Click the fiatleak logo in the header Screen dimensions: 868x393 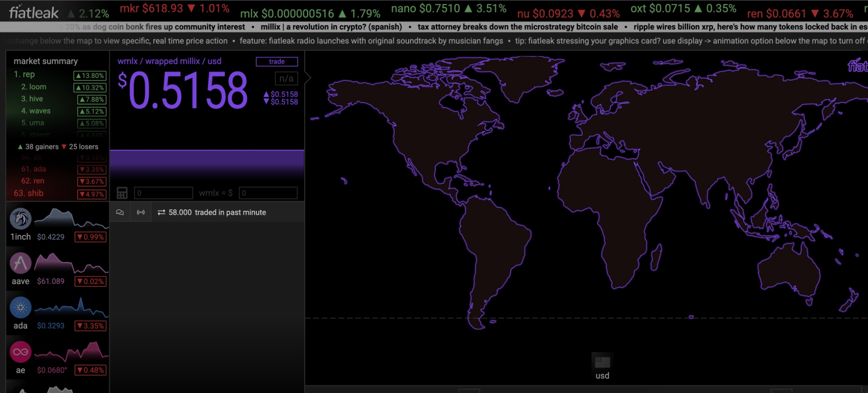34,12
